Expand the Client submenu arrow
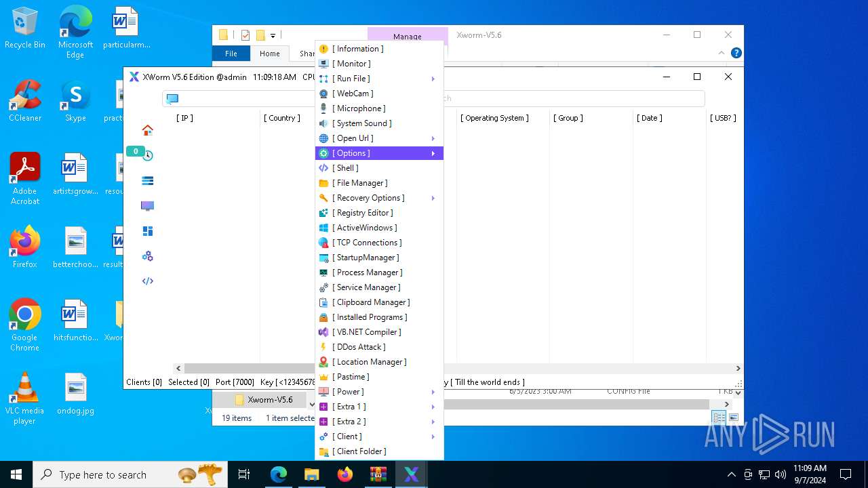The width and height of the screenshot is (868, 488). (433, 436)
